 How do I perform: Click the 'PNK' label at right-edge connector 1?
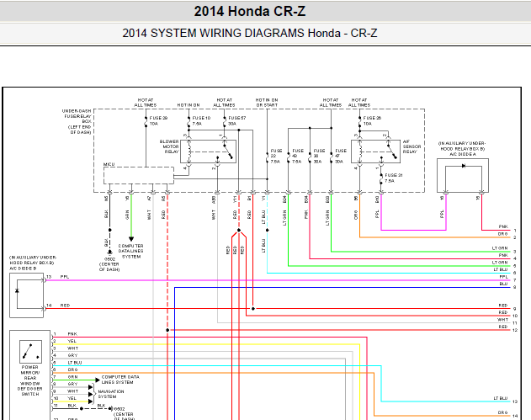(x=503, y=226)
